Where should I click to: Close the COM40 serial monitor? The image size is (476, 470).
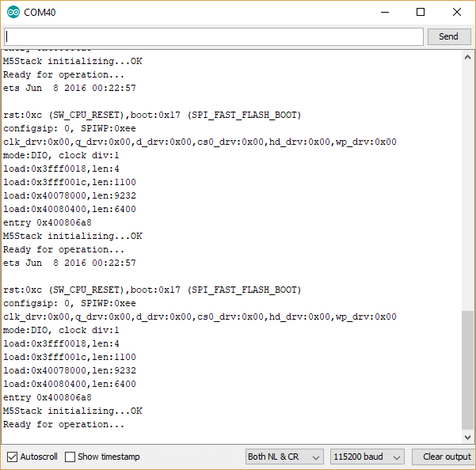point(457,12)
